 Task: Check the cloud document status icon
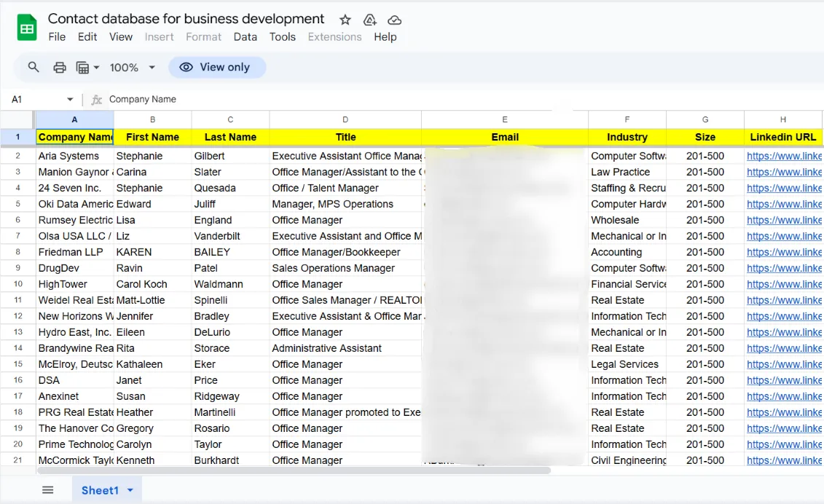point(394,20)
